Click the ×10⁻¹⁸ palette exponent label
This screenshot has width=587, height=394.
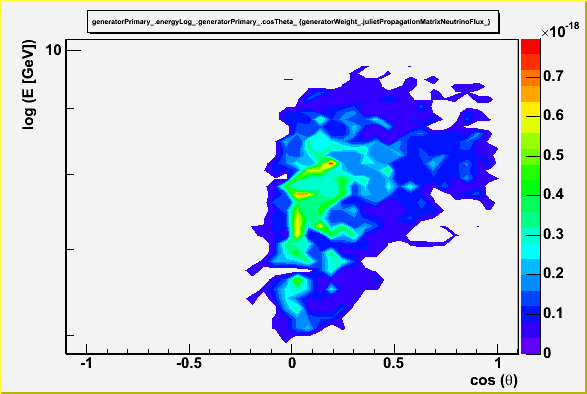point(560,31)
